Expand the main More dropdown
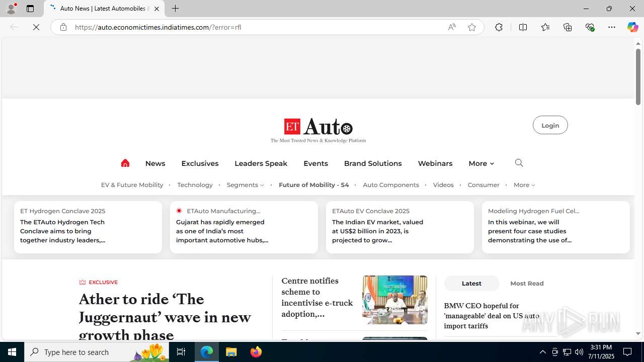Image resolution: width=644 pixels, height=362 pixels. (481, 163)
